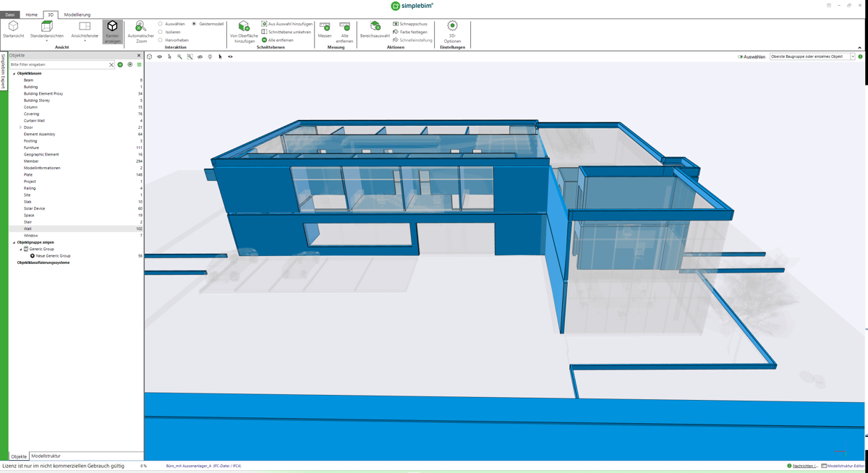Click the crossed-eye hide icon in viewport toolbar

click(x=200, y=56)
